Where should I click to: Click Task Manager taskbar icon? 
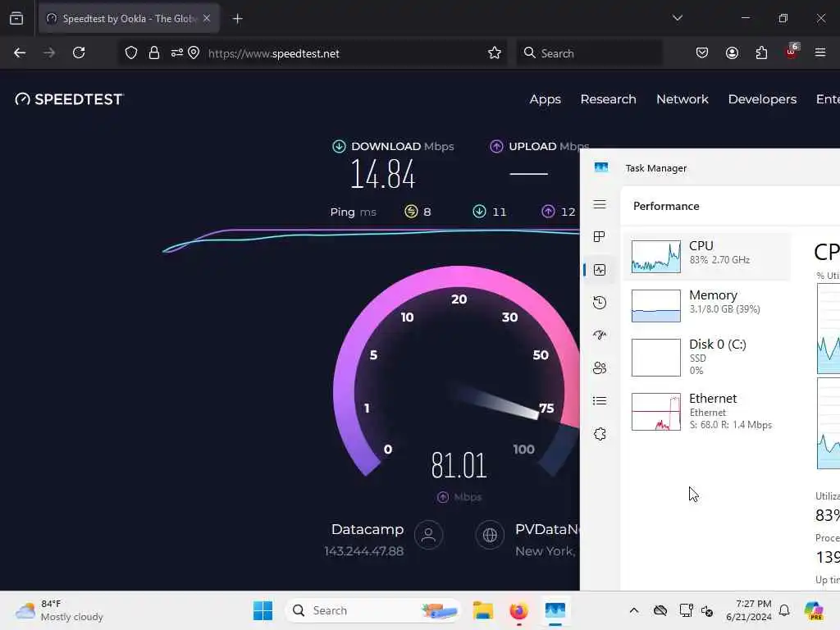[x=555, y=610]
